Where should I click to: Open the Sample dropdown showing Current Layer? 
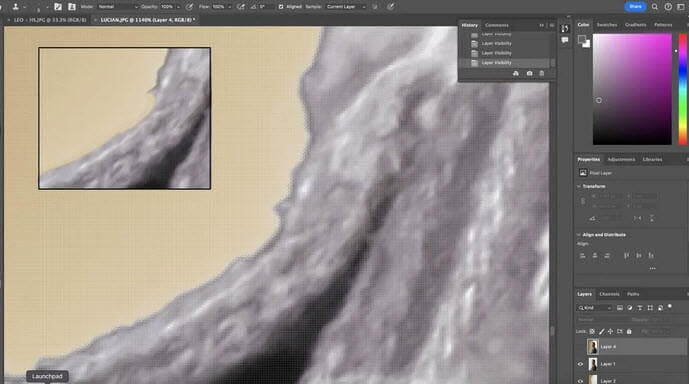345,7
